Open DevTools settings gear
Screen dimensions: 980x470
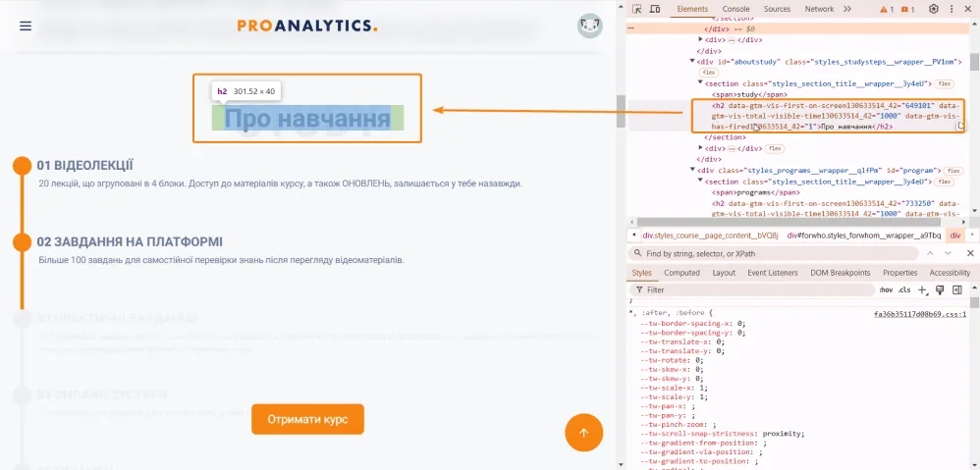coord(934,9)
